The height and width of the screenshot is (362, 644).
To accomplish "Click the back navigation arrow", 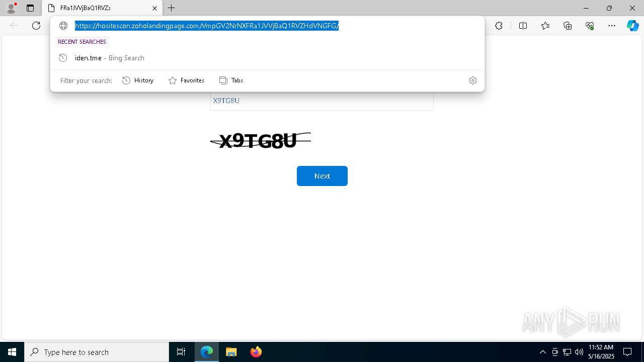I will click(x=14, y=26).
